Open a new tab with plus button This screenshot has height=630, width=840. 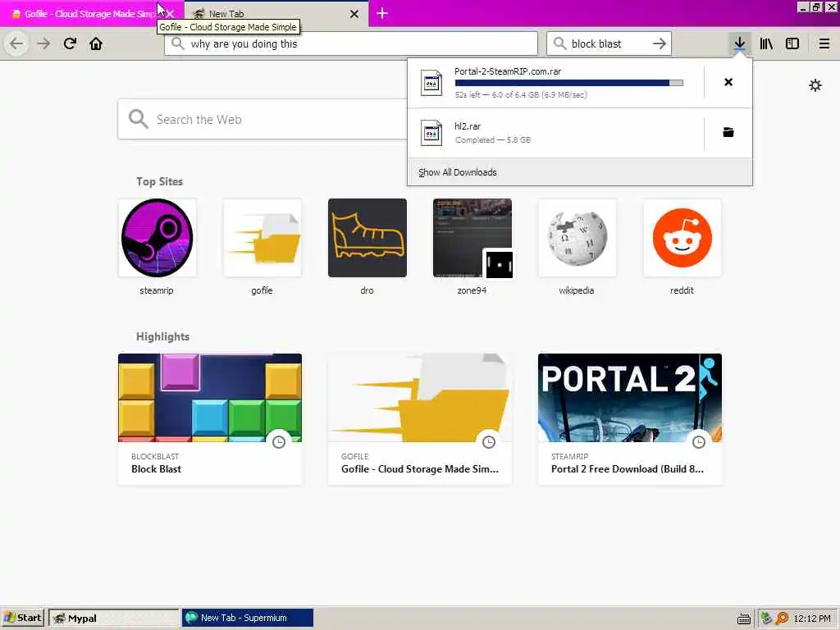click(x=382, y=13)
